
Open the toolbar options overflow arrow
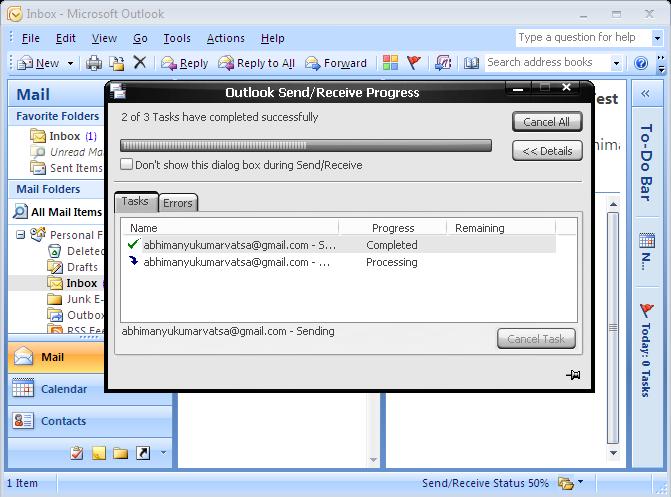point(662,63)
